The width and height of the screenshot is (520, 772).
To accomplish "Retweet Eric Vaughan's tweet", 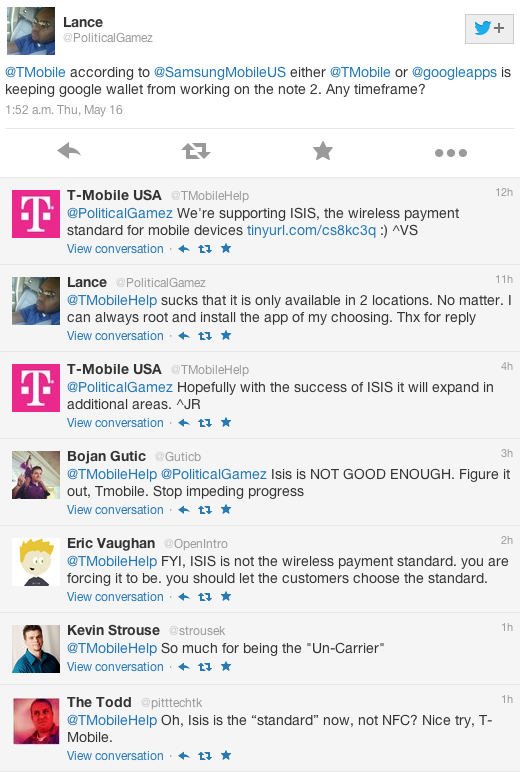I will coord(205,597).
